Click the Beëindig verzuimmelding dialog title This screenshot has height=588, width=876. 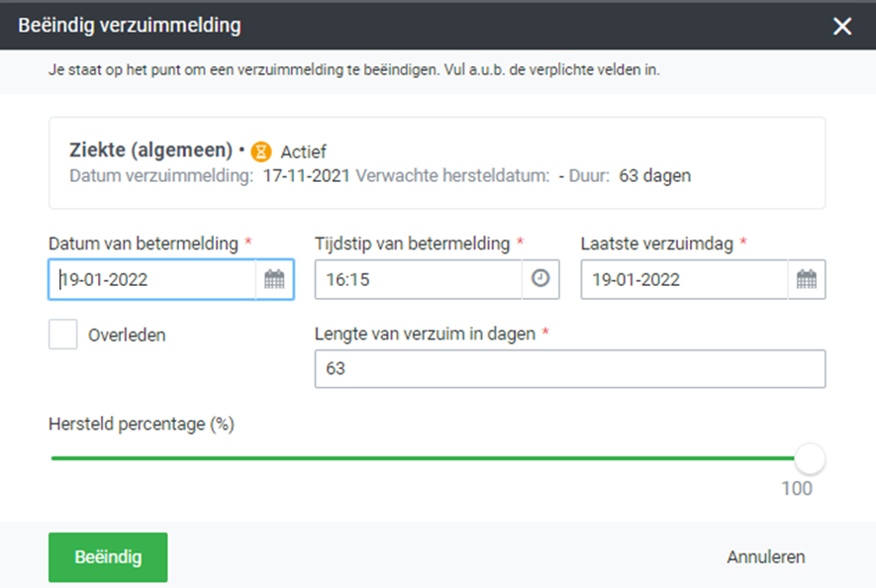point(130,25)
